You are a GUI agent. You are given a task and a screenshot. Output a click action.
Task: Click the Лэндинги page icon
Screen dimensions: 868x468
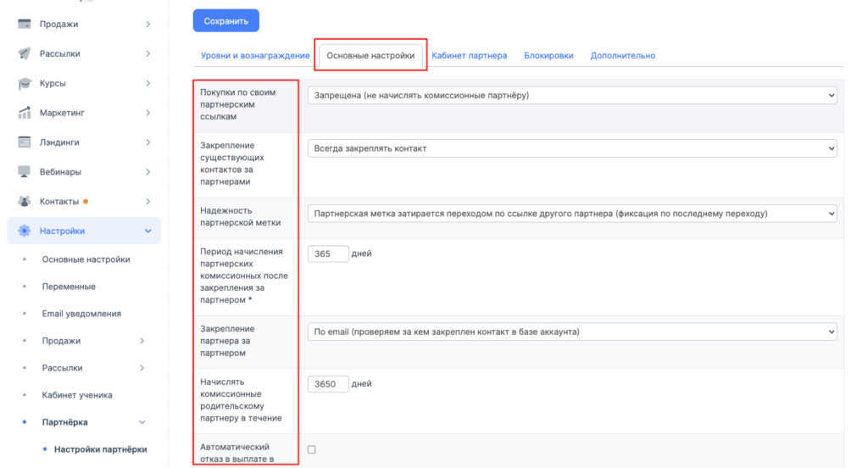(x=25, y=142)
